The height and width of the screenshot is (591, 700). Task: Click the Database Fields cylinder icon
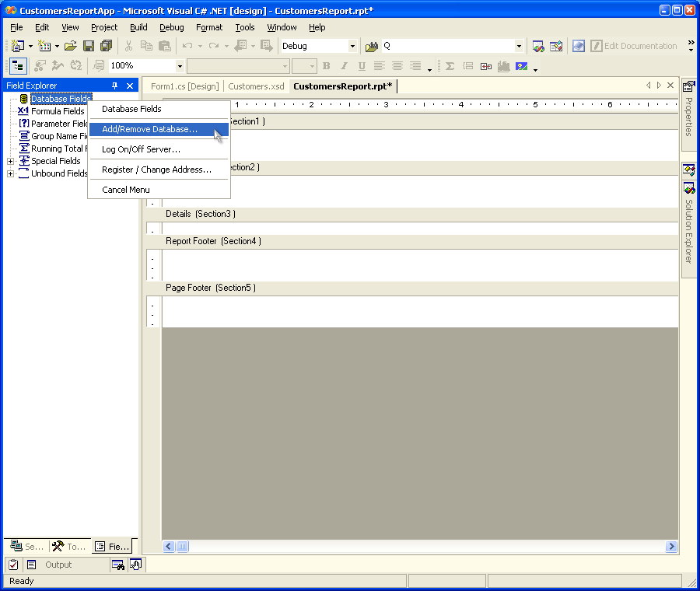click(23, 99)
